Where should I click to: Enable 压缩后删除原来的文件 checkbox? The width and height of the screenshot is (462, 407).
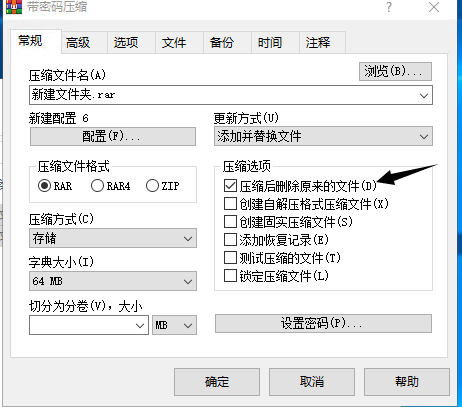pyautogui.click(x=230, y=186)
